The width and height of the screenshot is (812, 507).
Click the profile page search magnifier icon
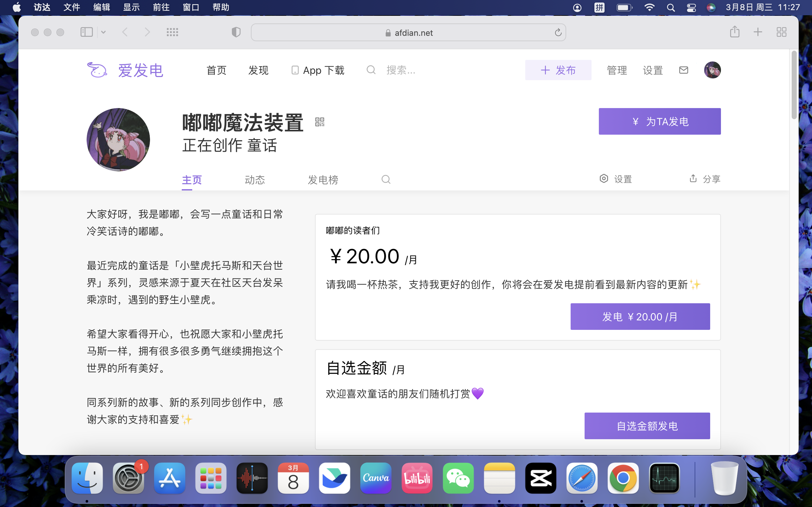coord(386,179)
